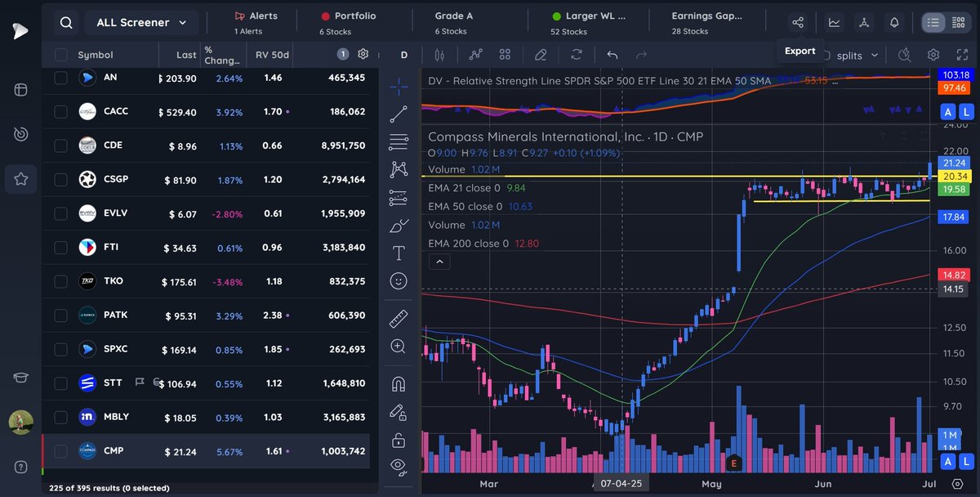The width and height of the screenshot is (980, 497).
Task: Open the notifications bell icon
Action: [895, 23]
